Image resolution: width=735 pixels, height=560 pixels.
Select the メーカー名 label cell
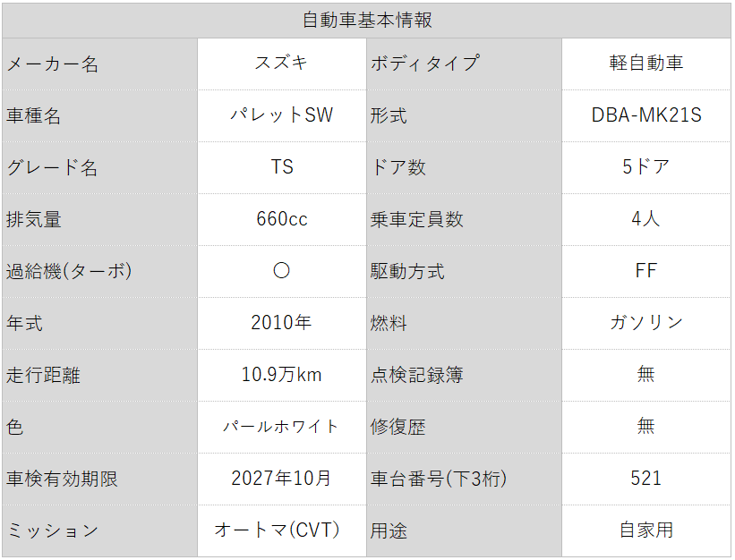pyautogui.click(x=99, y=64)
